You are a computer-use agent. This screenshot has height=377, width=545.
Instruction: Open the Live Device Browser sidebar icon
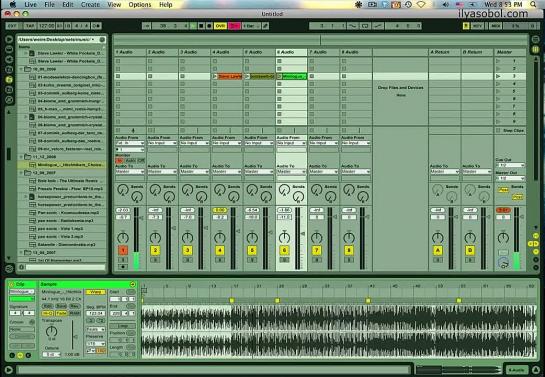(9, 49)
